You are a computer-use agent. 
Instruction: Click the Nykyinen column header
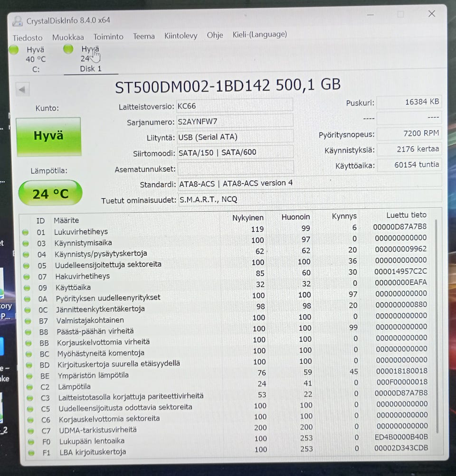tap(248, 218)
